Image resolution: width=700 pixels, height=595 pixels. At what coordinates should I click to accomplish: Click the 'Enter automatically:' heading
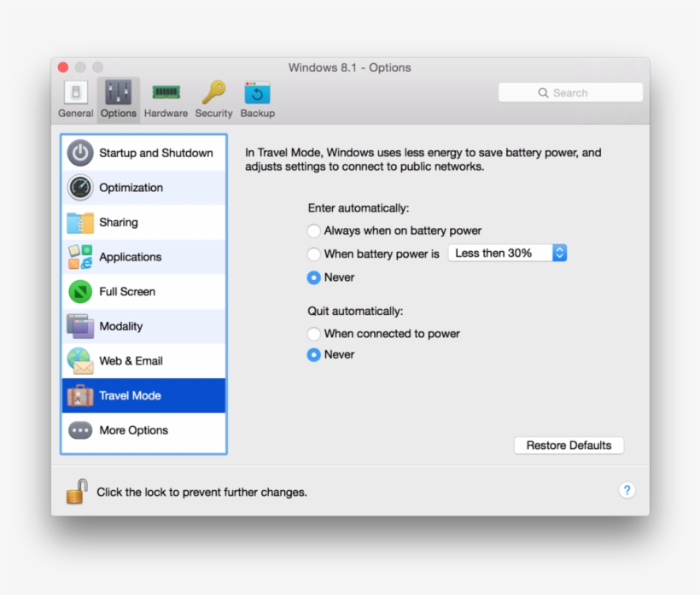pyautogui.click(x=359, y=208)
